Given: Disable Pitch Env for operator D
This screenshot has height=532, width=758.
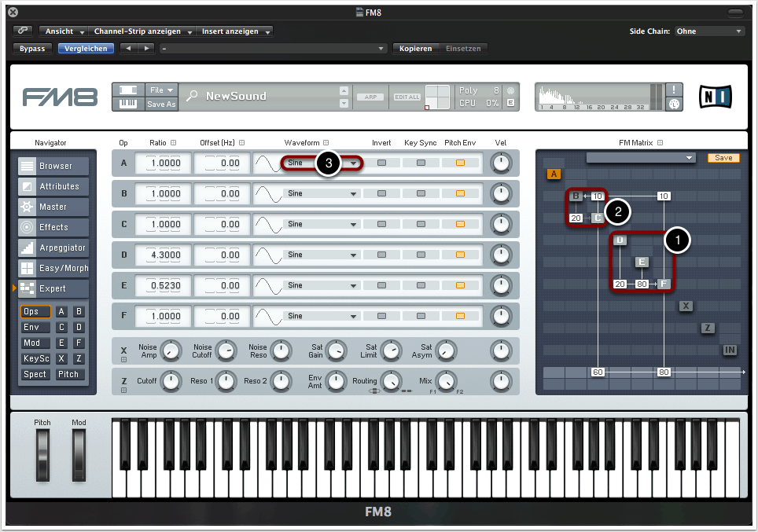Looking at the screenshot, I should coord(460,255).
